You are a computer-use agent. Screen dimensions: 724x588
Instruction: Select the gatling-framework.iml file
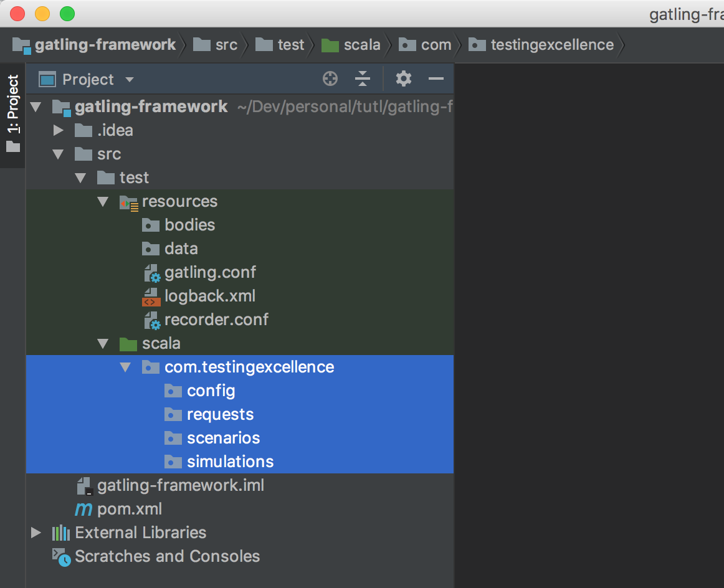tap(180, 485)
